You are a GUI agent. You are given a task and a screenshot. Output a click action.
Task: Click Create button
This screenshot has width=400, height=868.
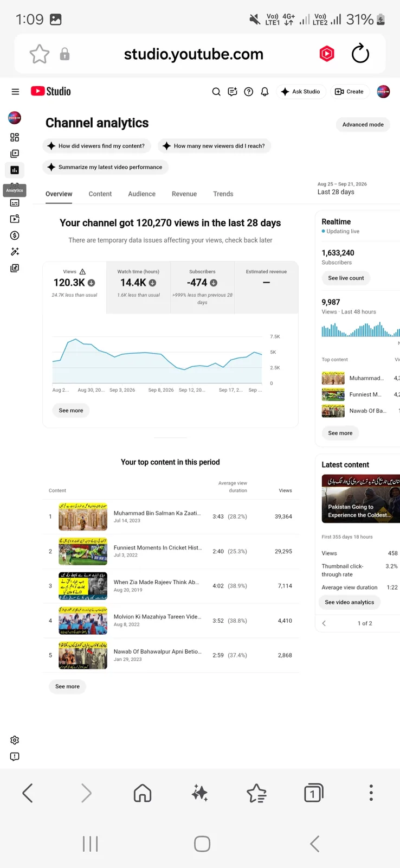pyautogui.click(x=350, y=92)
